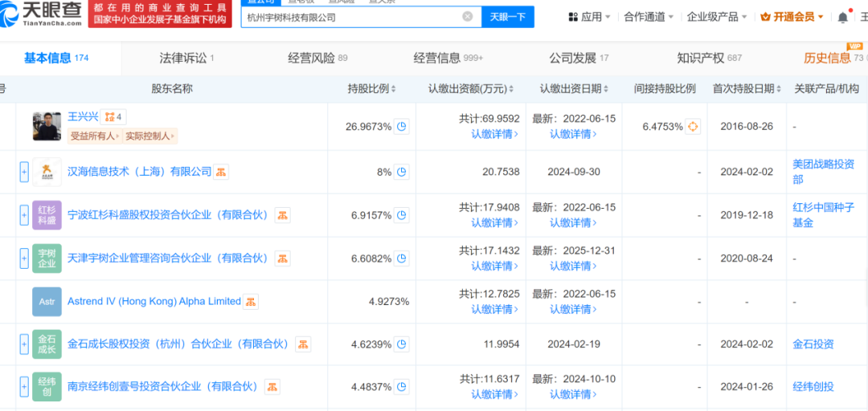Open the 应用 dropdown menu

590,17
